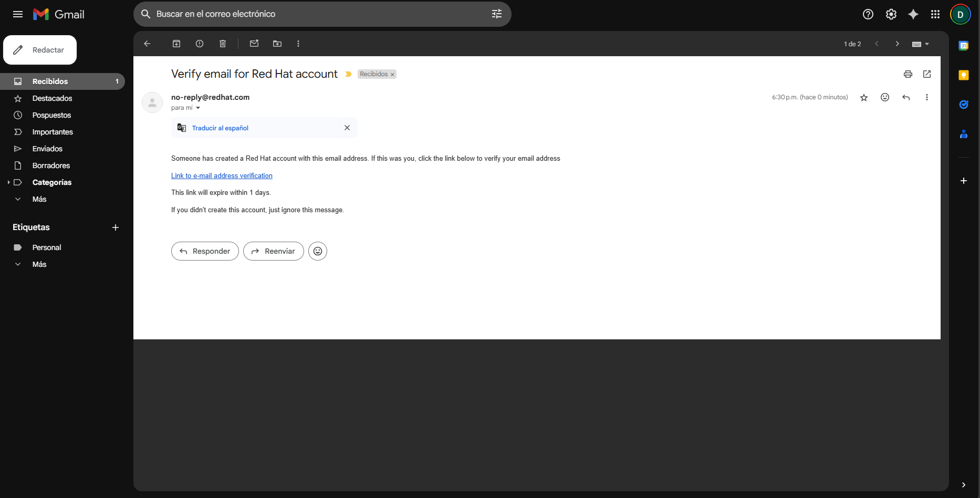This screenshot has width=980, height=498.
Task: Click sender no-reply@redhat.com name
Action: coord(210,97)
